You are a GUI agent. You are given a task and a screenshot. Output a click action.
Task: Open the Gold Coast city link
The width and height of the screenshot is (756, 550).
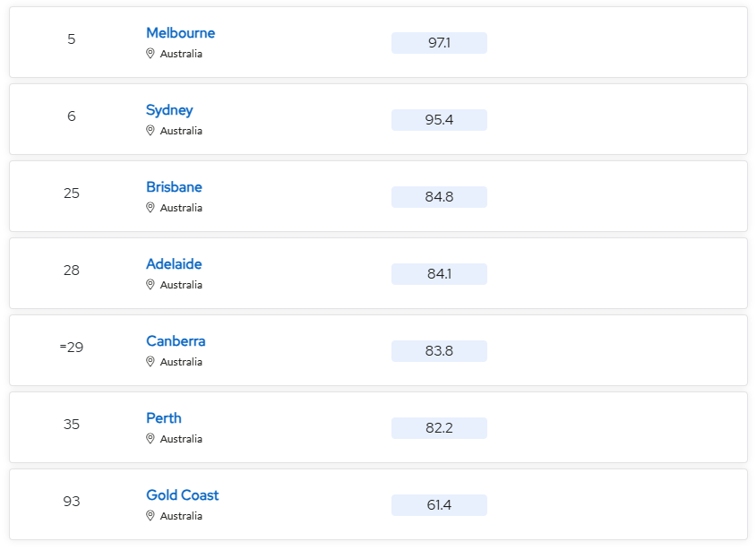pos(182,495)
